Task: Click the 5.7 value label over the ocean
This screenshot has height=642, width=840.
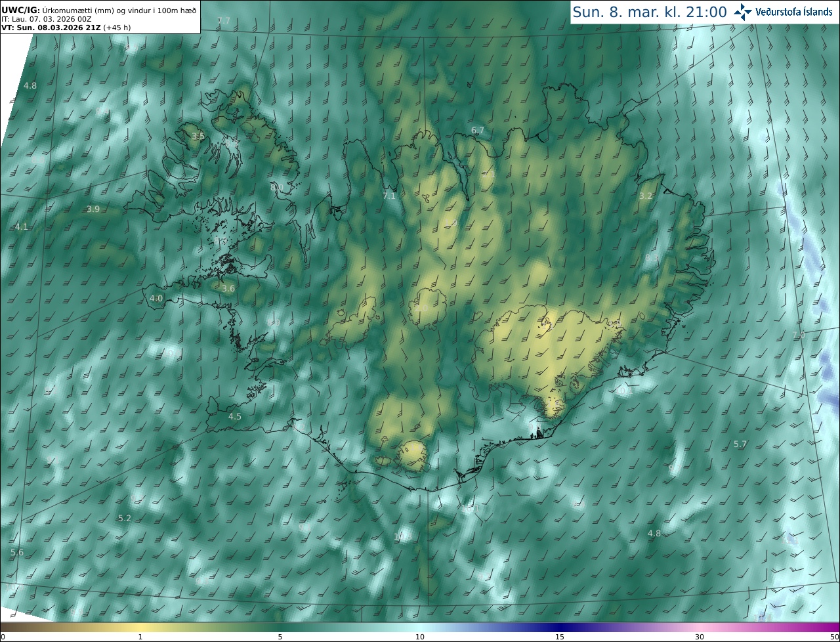Action: coord(740,444)
